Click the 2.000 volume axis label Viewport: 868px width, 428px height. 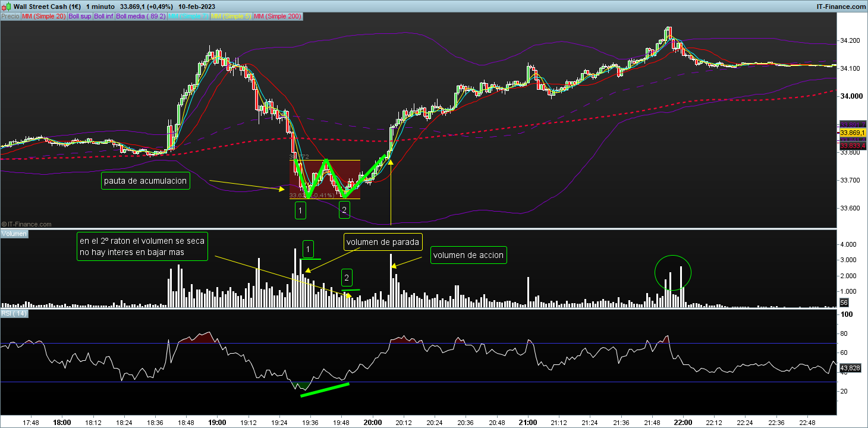[848, 276]
